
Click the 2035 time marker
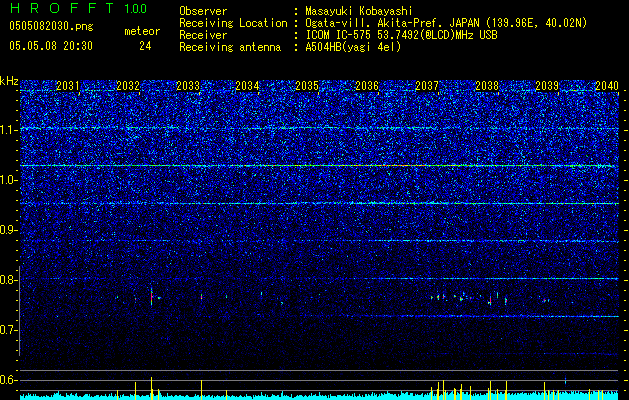(x=307, y=85)
